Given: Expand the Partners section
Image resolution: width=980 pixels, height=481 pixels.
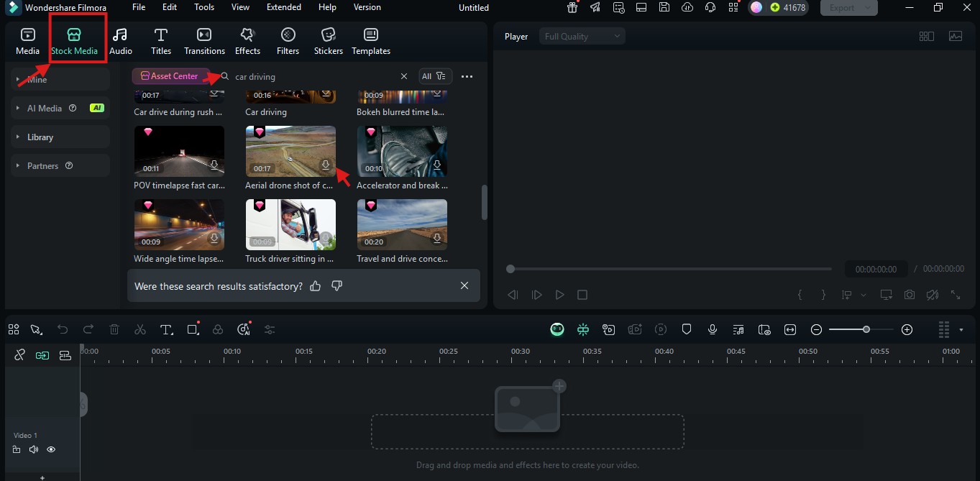Looking at the screenshot, I should (60, 165).
